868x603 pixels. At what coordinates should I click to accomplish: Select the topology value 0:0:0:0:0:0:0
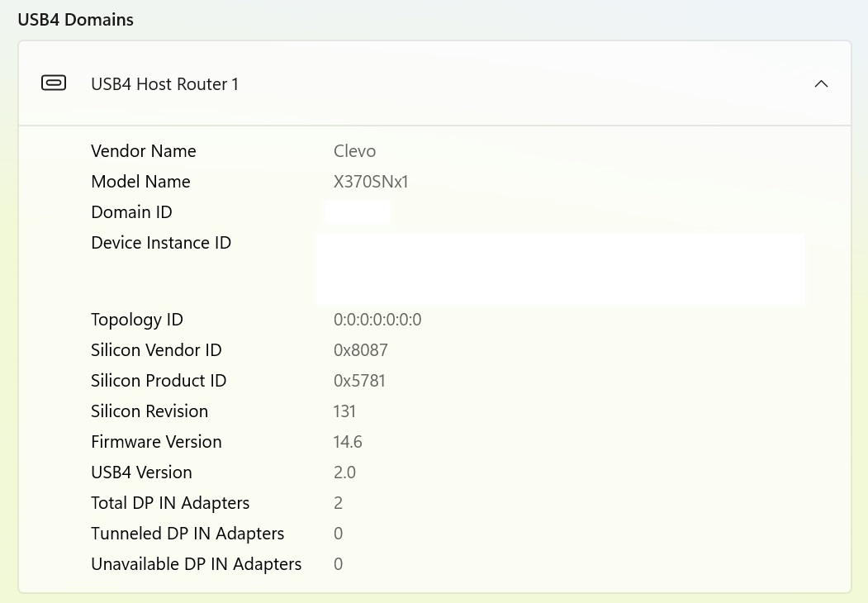point(377,320)
